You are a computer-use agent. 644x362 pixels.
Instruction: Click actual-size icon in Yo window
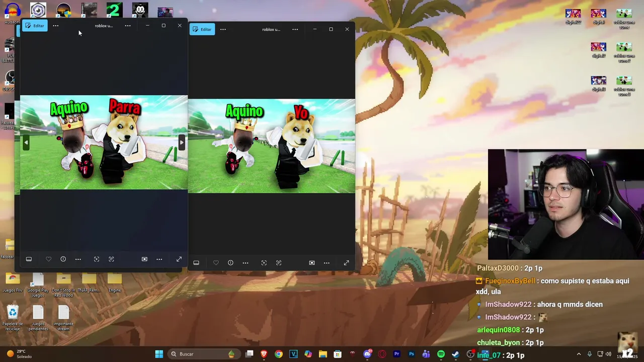pos(279,262)
